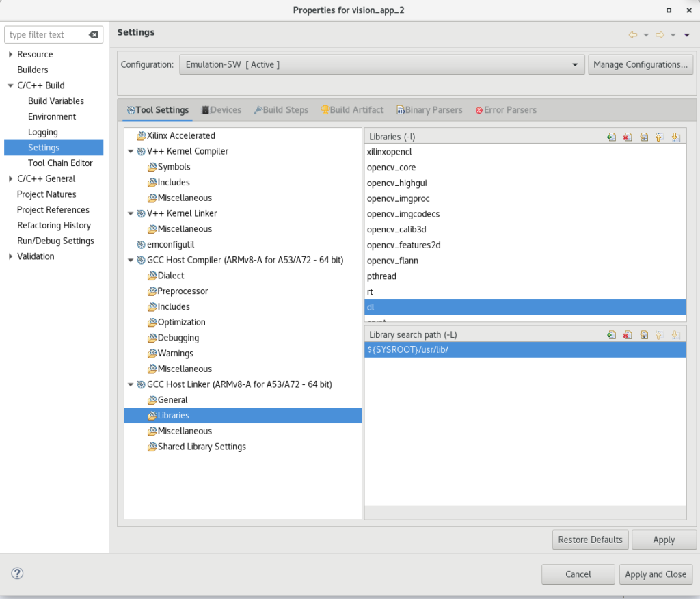Click the Manage Configurations button

click(x=641, y=64)
